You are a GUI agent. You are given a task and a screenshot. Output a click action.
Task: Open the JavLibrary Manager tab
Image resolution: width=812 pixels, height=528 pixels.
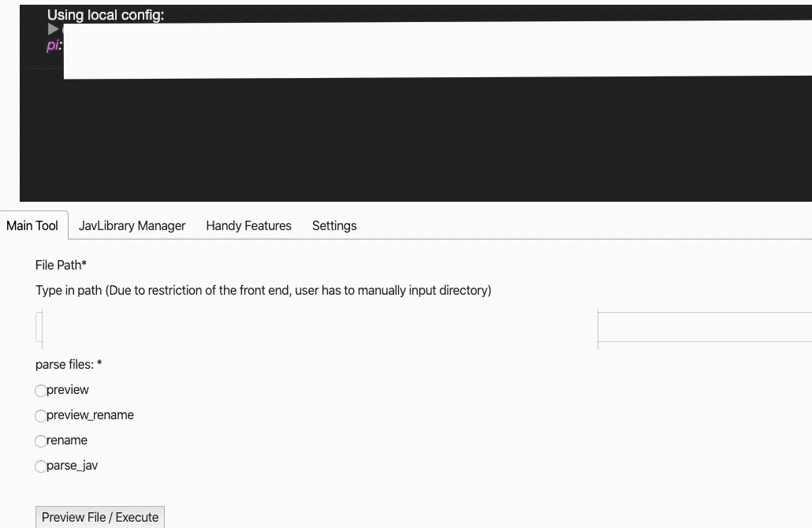click(x=132, y=225)
